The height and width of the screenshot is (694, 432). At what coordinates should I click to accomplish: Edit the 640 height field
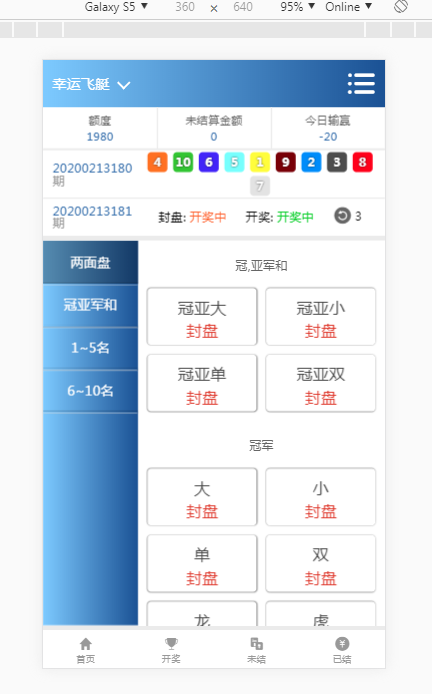243,7
